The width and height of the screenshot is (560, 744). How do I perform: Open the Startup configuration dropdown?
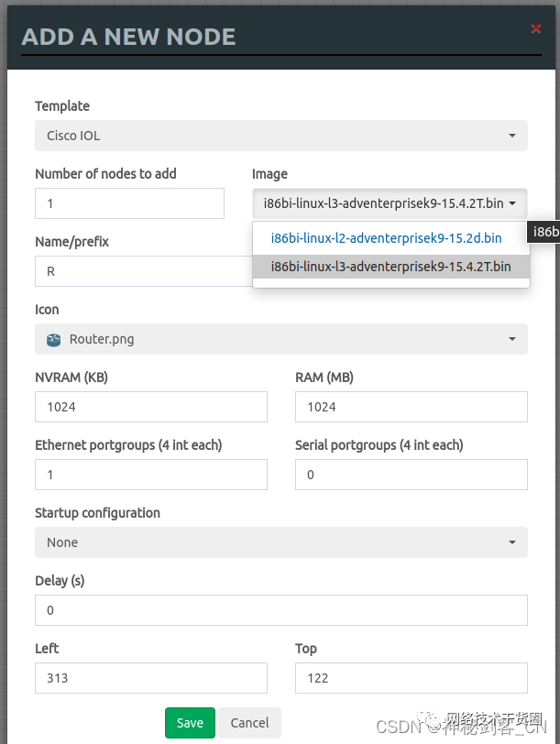(280, 542)
